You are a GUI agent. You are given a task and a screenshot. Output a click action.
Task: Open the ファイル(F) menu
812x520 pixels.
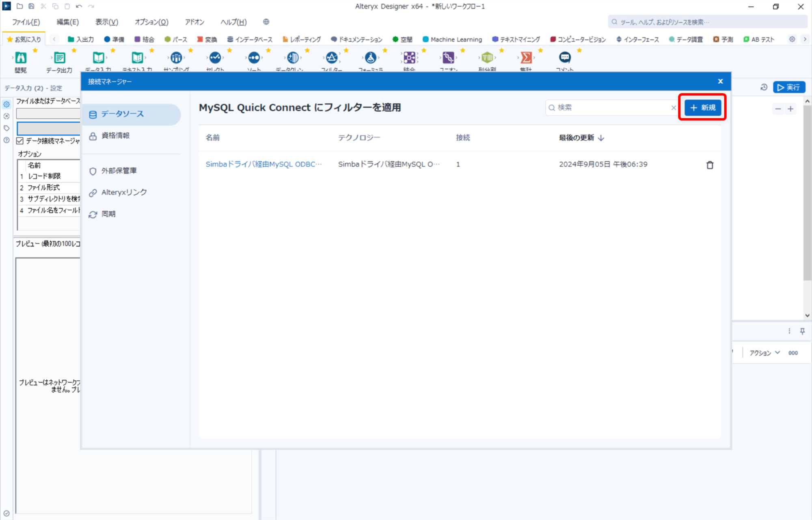pos(26,22)
